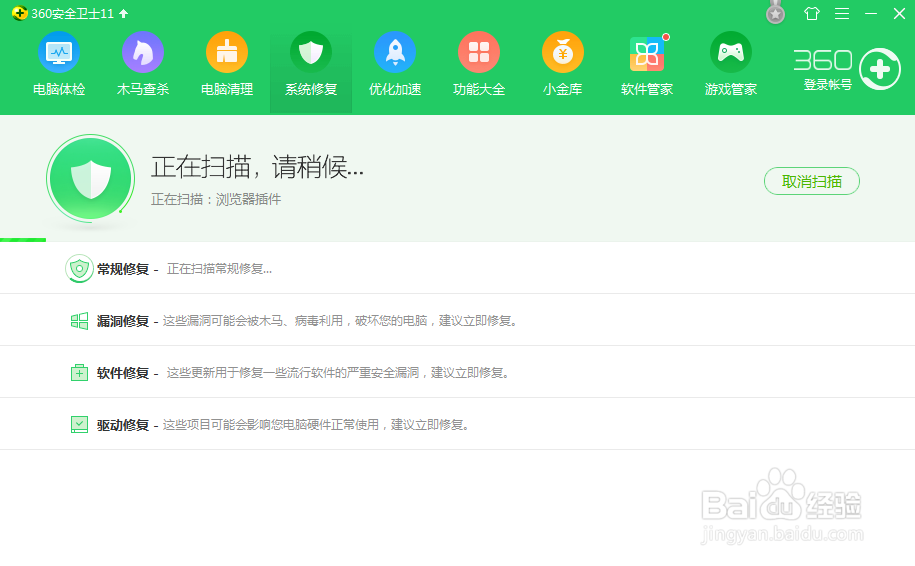Click the text 正在扫描：浏览器插件
The width and height of the screenshot is (915, 566).
pyautogui.click(x=216, y=200)
